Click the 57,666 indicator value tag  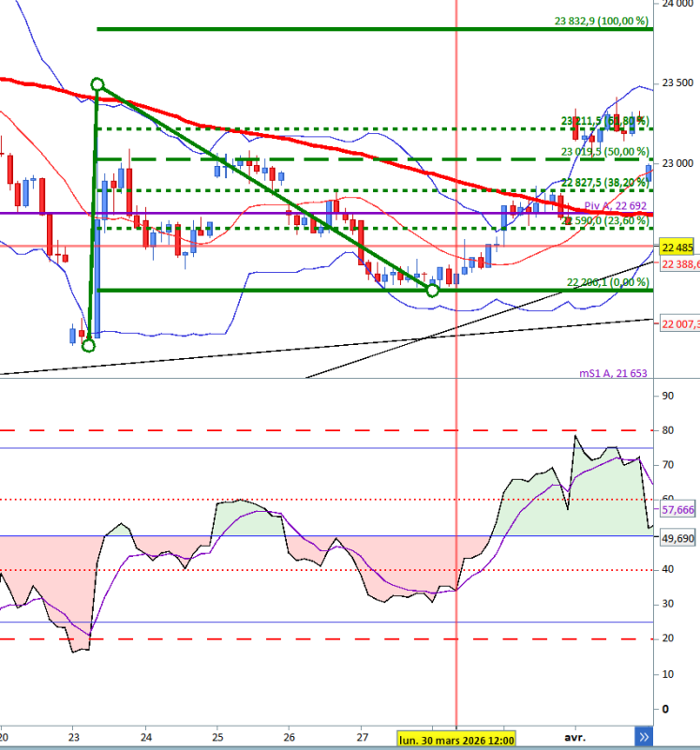pos(678,510)
